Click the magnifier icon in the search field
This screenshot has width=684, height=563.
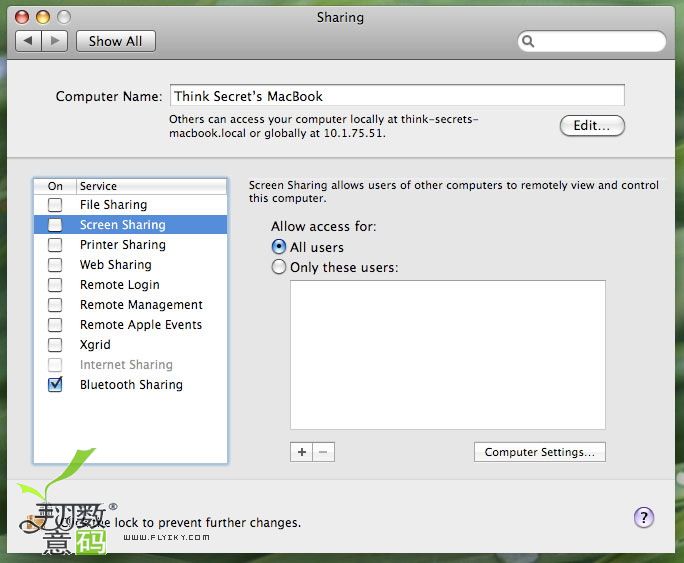pos(528,41)
